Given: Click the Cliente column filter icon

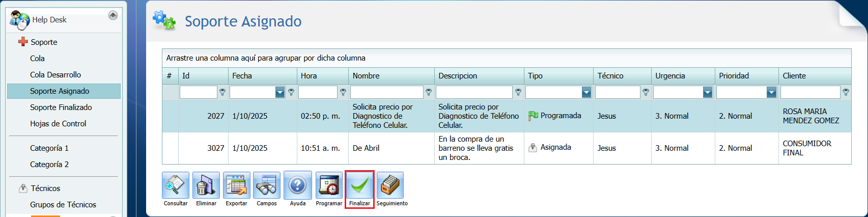Looking at the screenshot, I should click(x=846, y=92).
